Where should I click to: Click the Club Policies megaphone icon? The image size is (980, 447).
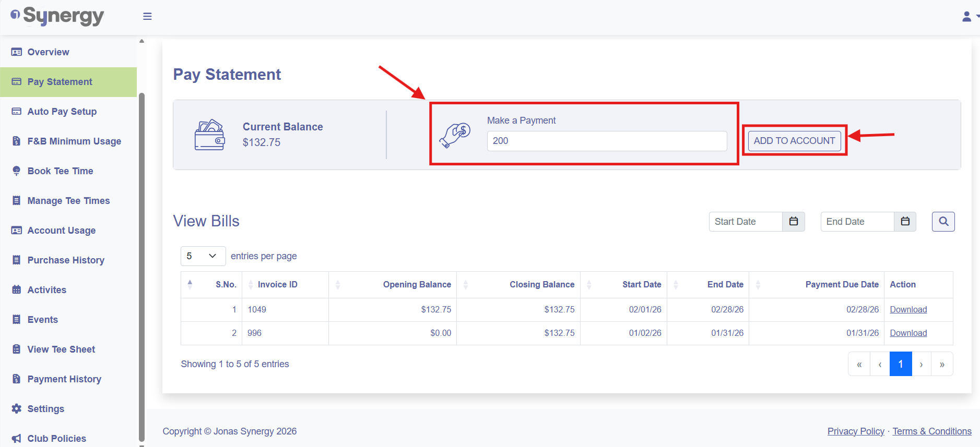pyautogui.click(x=17, y=439)
